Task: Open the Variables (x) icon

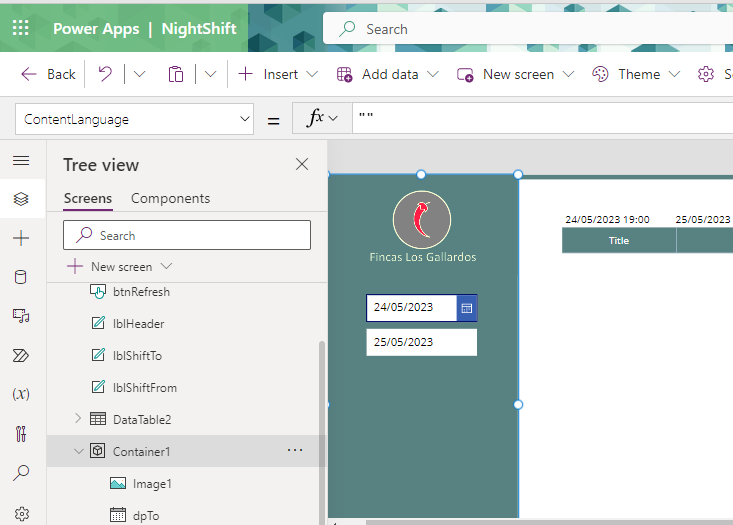Action: click(x=21, y=394)
